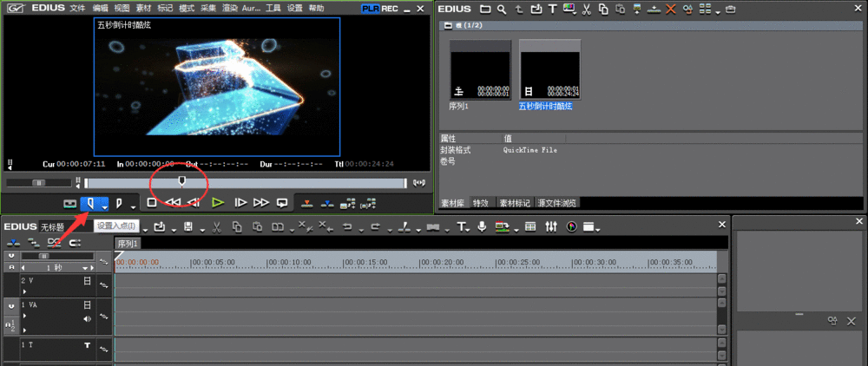The image size is (868, 366).
Task: Click the Stop button in player
Action: pos(151,203)
